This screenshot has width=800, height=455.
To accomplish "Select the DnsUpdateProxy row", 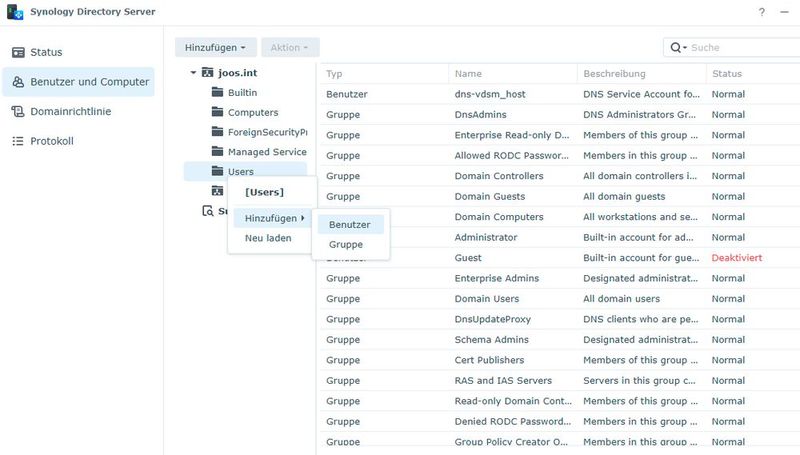I will [x=560, y=319].
